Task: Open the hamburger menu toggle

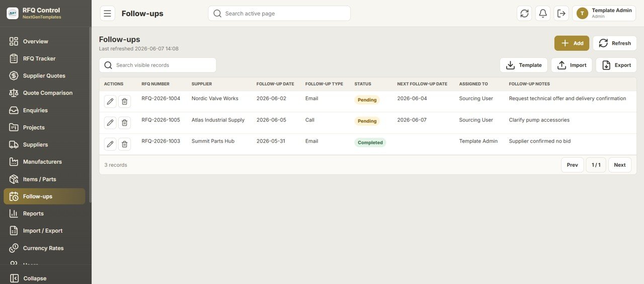Action: point(107,14)
